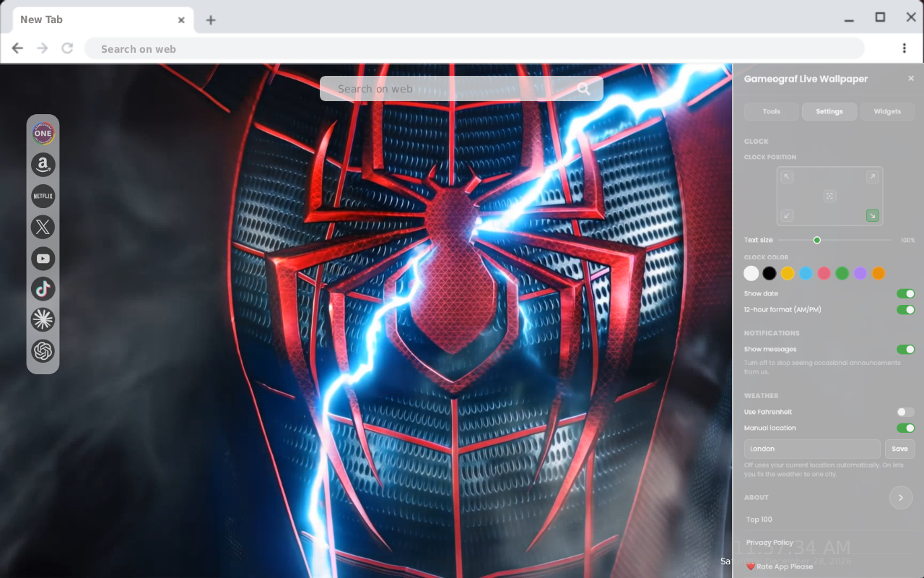924x578 pixels.
Task: Open the ChatGPT shortcut icon
Action: tap(43, 351)
